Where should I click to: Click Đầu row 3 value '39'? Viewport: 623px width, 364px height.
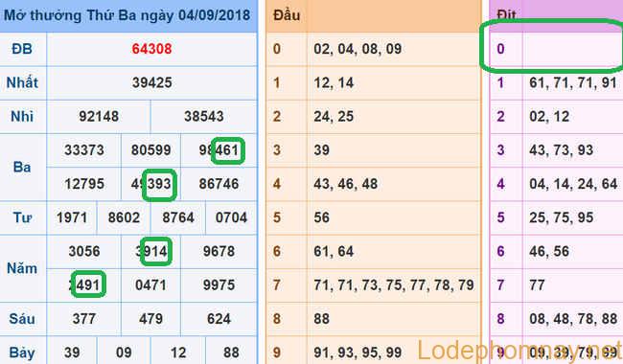pyautogui.click(x=321, y=150)
